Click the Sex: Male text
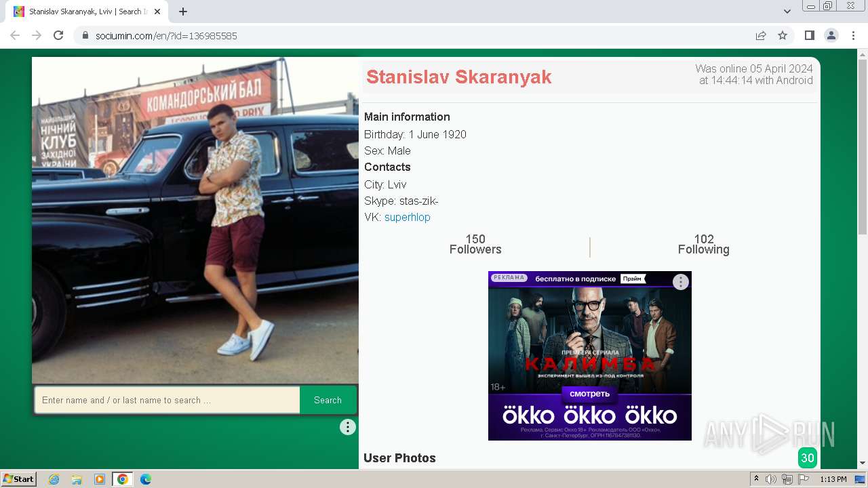This screenshot has width=868, height=488. pyautogui.click(x=387, y=150)
